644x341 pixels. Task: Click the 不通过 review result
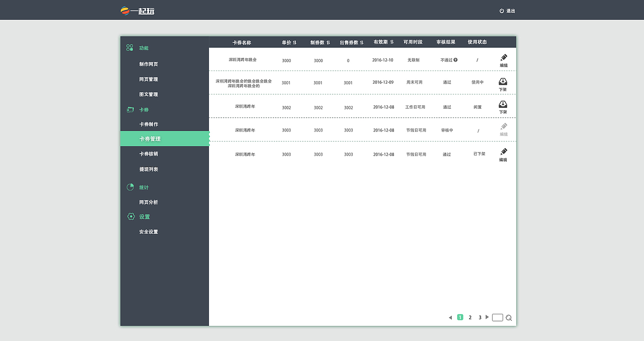(x=446, y=60)
